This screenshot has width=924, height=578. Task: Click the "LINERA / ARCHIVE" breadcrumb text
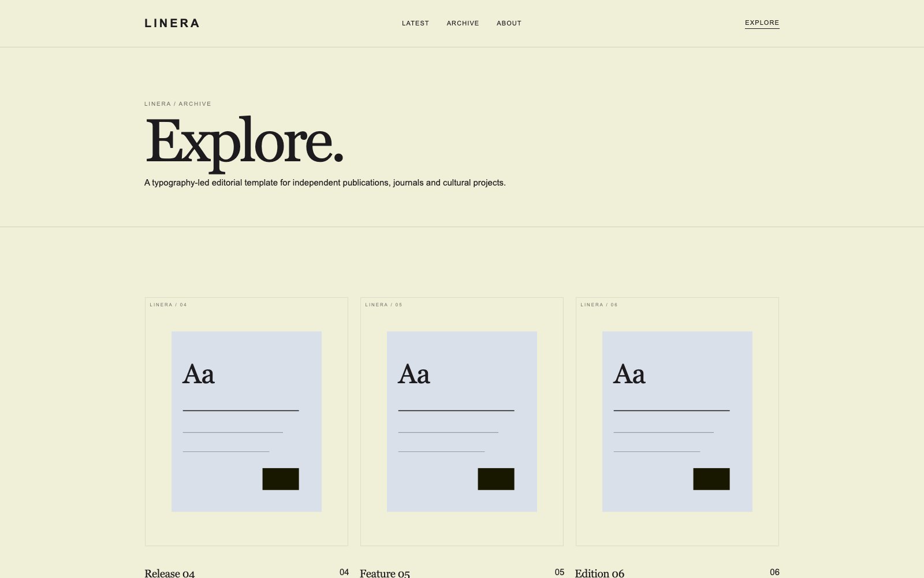pos(178,104)
